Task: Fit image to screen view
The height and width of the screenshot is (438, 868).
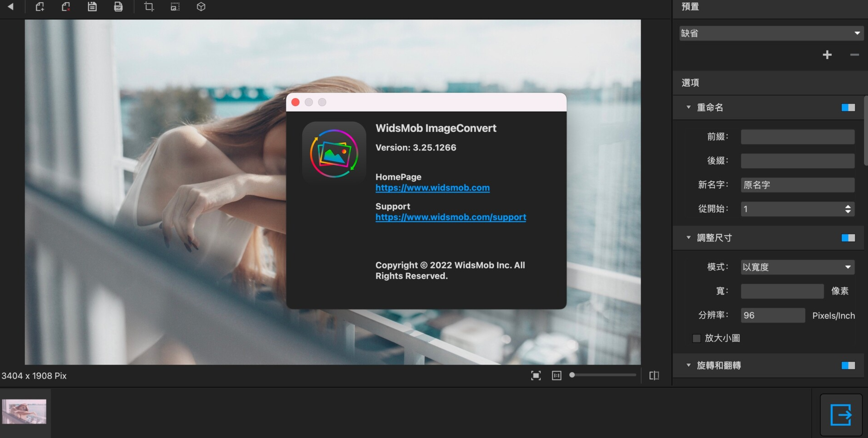Action: pos(536,375)
